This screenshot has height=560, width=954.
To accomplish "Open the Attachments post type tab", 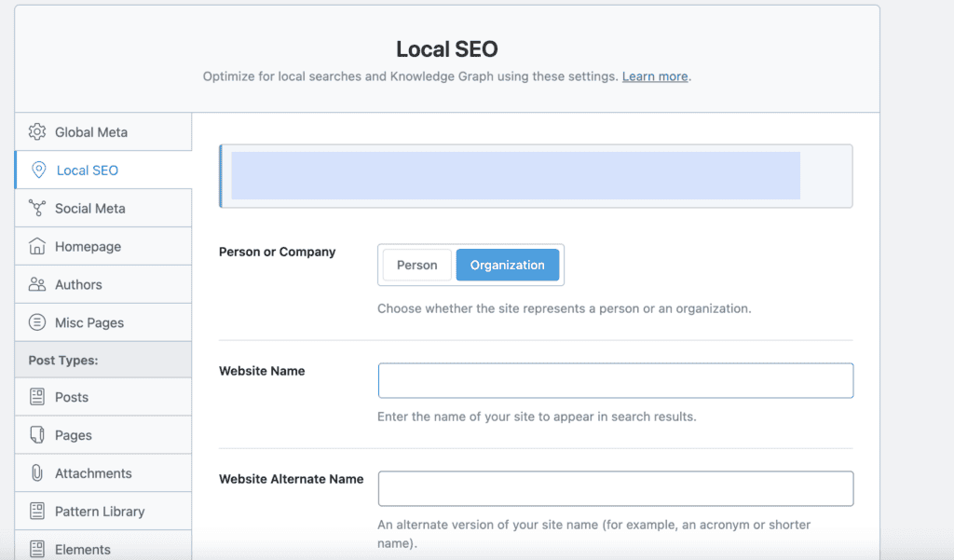I will pos(103,473).
